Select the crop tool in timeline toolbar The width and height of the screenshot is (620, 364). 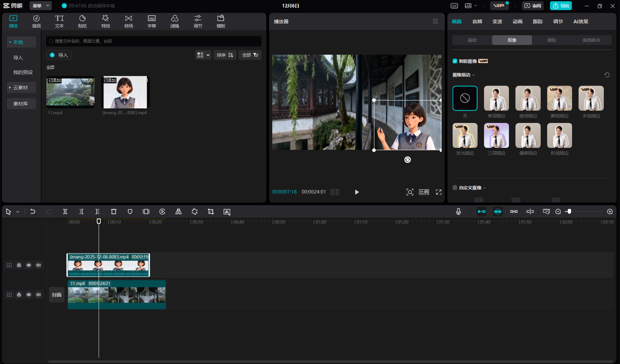[211, 212]
